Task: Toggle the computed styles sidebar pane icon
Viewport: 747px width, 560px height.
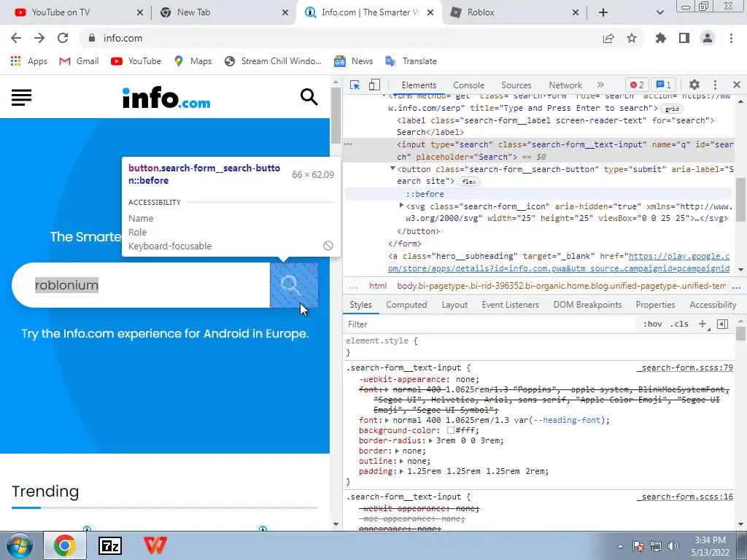Action: pos(722,324)
